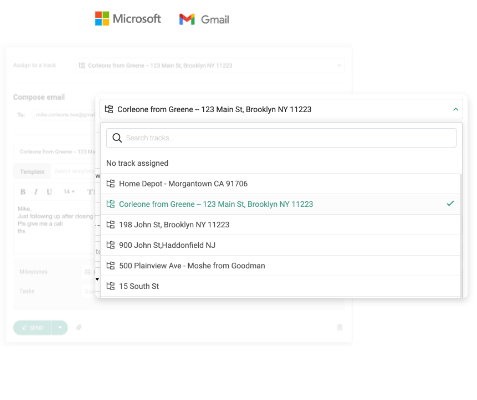Open the faded Assign to a track dropdown
477x400 pixels.
[210, 65]
